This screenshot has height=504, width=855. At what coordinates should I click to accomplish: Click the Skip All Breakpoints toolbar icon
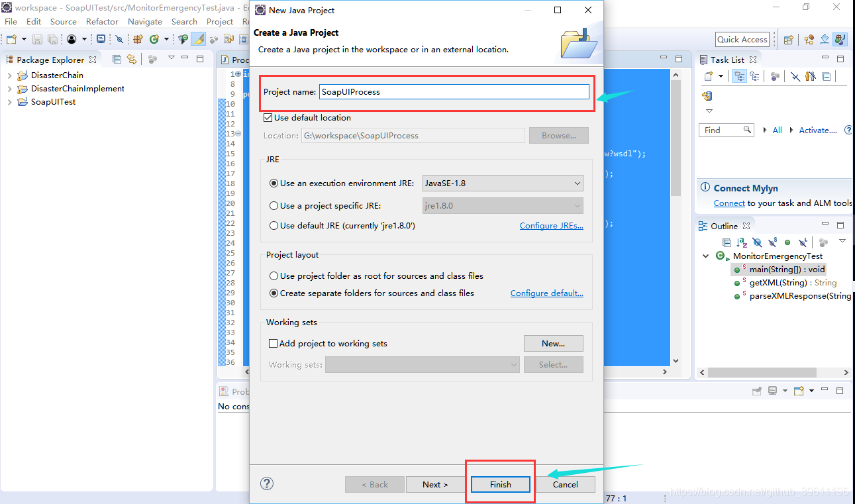[120, 39]
